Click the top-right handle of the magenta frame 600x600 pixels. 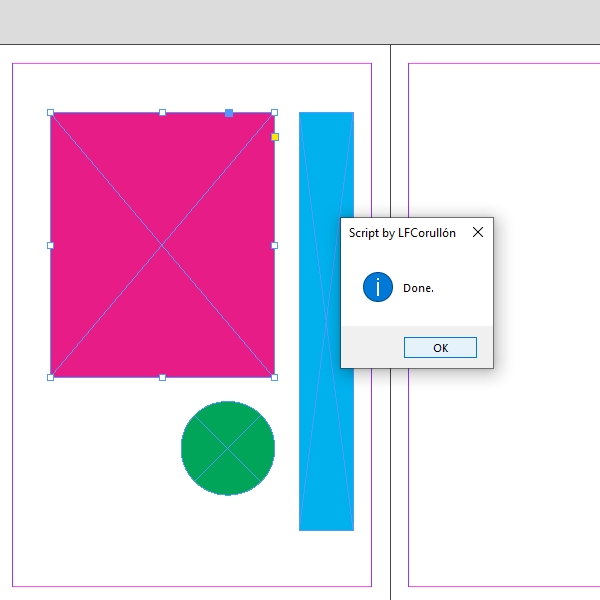coord(275,113)
